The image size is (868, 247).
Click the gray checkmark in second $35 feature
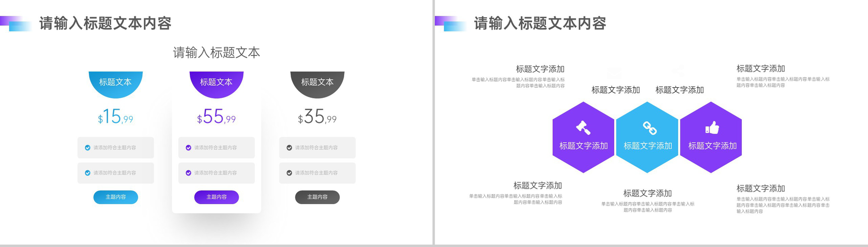(x=289, y=173)
